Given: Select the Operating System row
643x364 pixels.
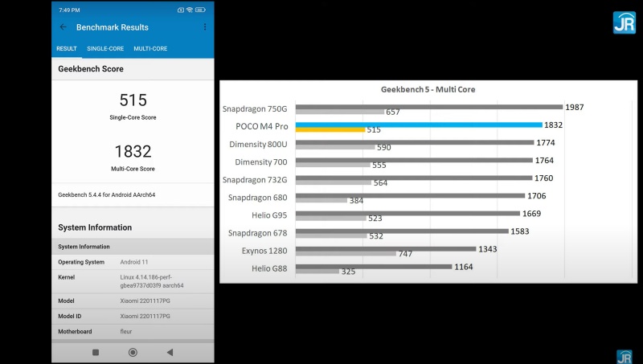Looking at the screenshot, I should click(x=133, y=262).
